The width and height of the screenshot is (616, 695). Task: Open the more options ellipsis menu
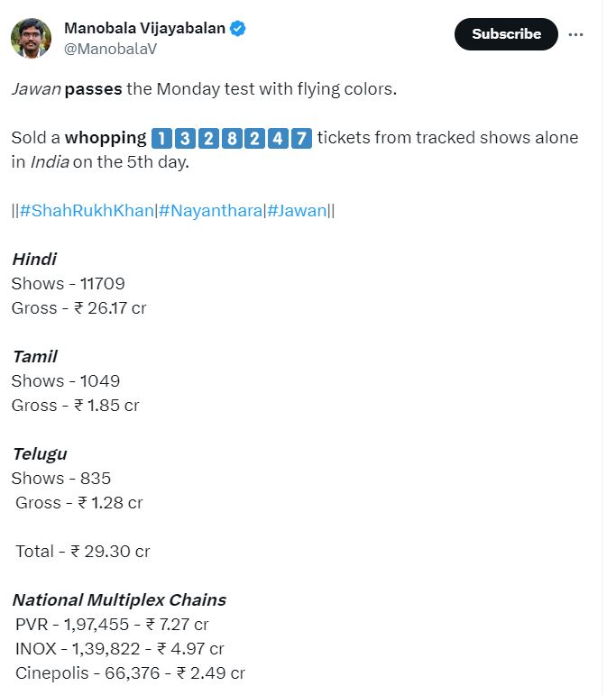click(576, 34)
